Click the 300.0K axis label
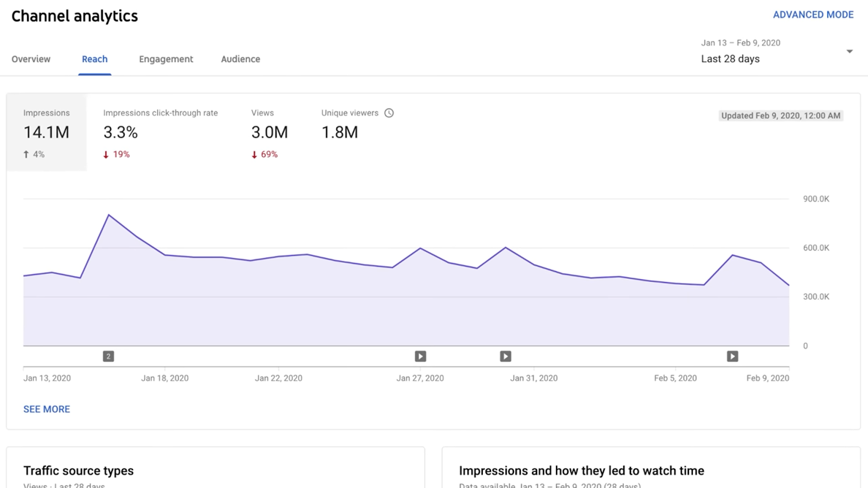This screenshot has height=488, width=868. (816, 297)
